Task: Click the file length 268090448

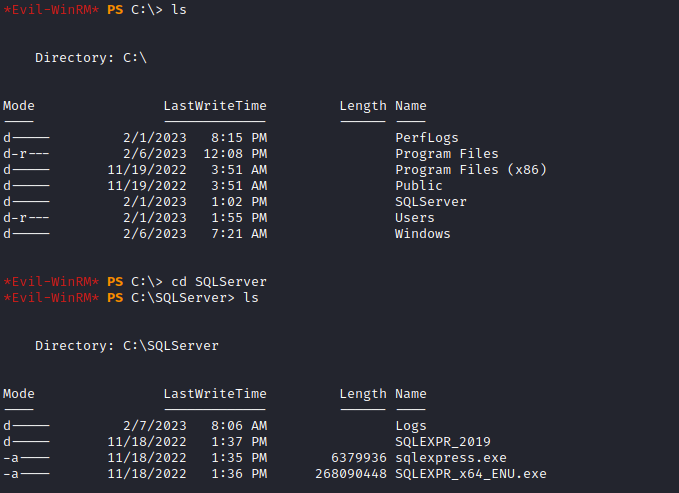Action: pos(350,474)
